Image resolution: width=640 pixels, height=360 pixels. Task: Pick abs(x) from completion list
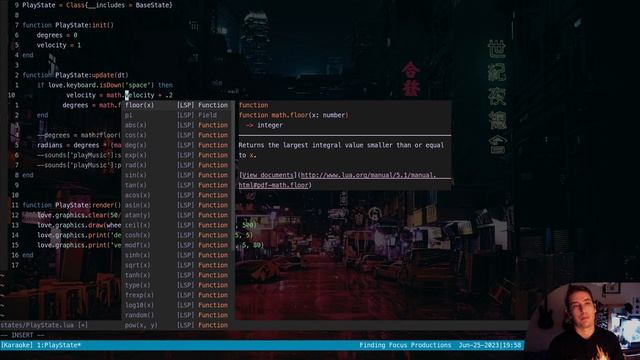click(x=178, y=125)
